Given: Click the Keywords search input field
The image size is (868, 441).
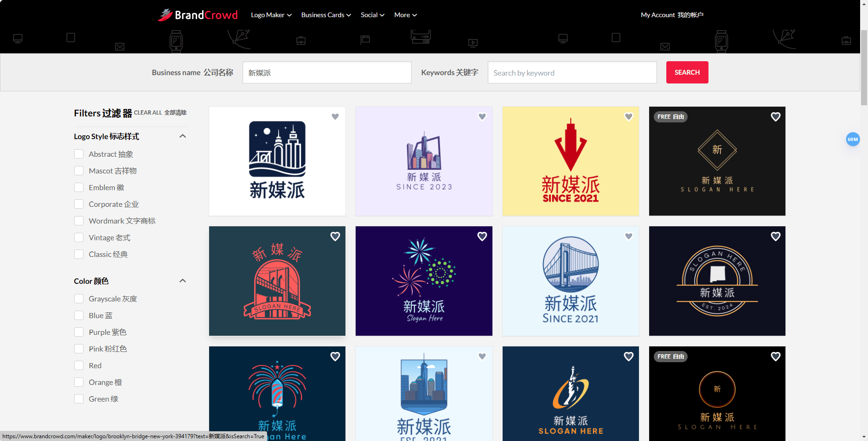Looking at the screenshot, I should pos(572,72).
